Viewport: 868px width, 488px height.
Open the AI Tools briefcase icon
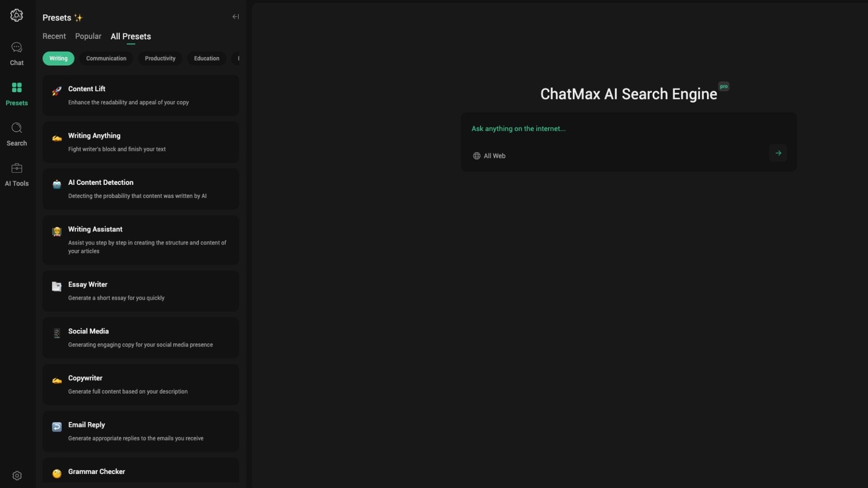coord(17,168)
